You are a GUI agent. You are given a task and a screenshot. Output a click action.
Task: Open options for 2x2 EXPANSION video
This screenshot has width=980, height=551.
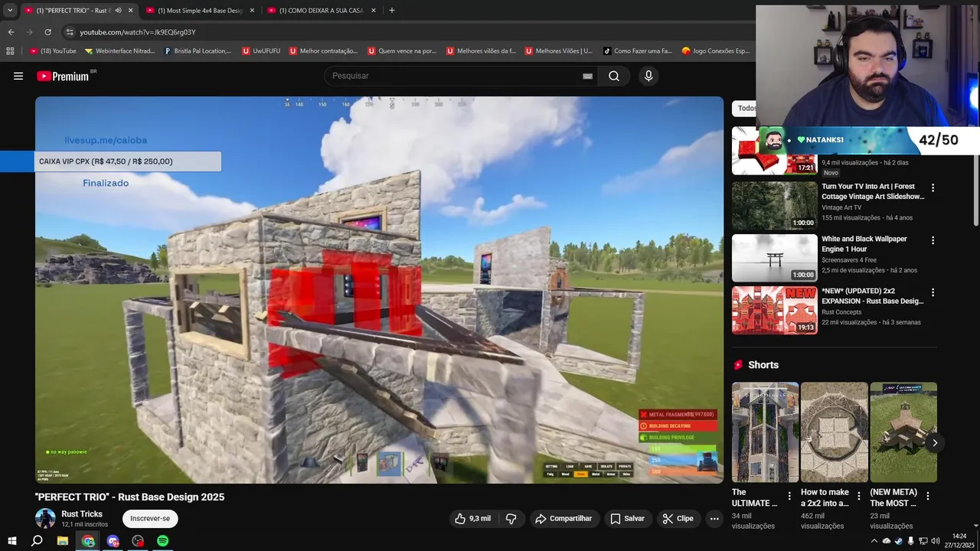[933, 292]
